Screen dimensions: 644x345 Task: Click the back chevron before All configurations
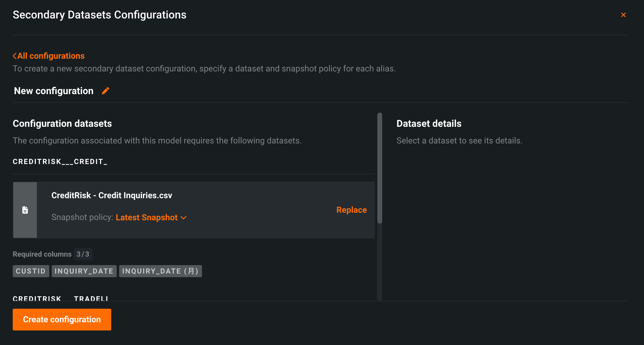coord(15,56)
